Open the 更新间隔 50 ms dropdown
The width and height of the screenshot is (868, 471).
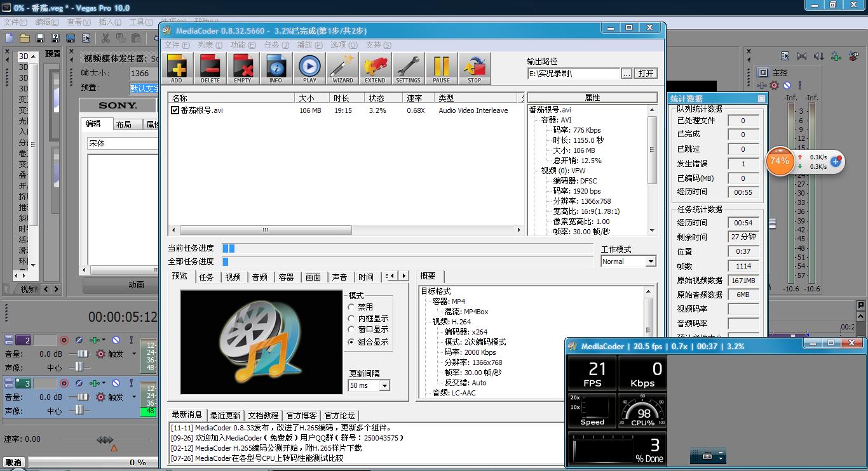click(384, 385)
